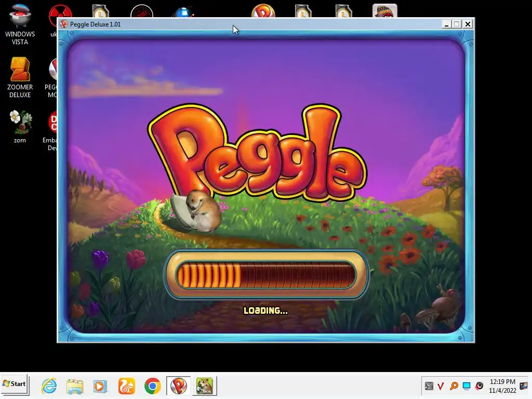
Task: Click the red speaker tray icon
Action: pos(479,386)
